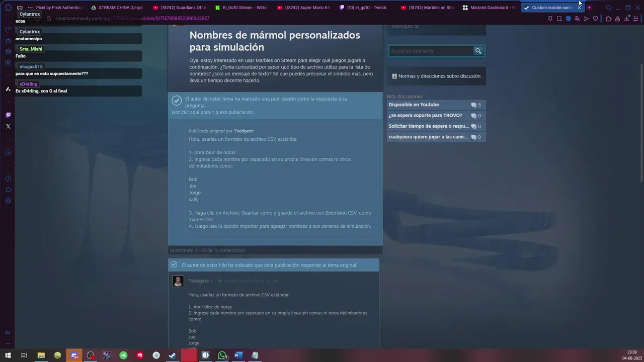Click Twidgets' avatar thumbnail
The width and height of the screenshot is (644, 362).
coord(178,281)
